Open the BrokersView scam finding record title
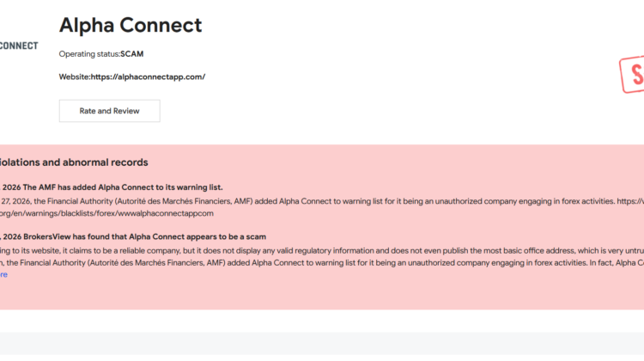Screen dimensions: 644x361 (x=146, y=236)
